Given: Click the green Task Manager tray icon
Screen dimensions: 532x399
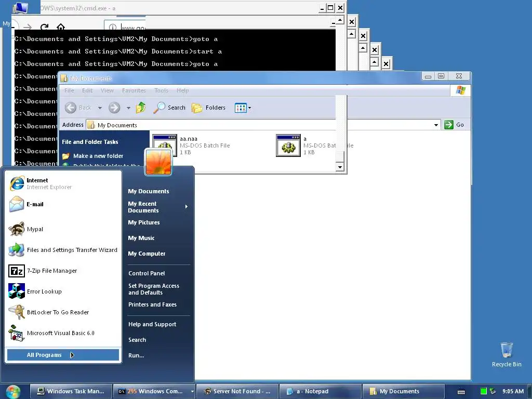Looking at the screenshot, I should (x=484, y=391).
